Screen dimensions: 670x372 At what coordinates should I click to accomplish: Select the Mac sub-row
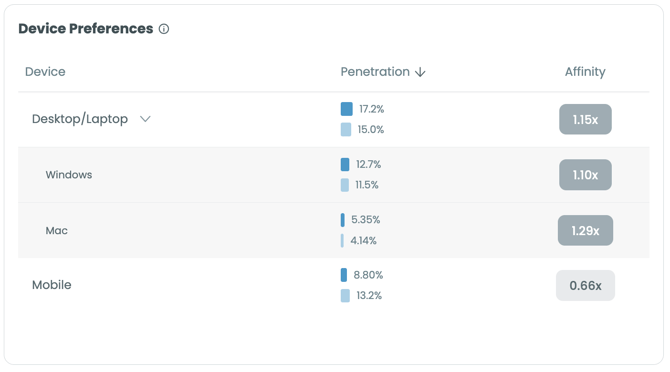334,230
